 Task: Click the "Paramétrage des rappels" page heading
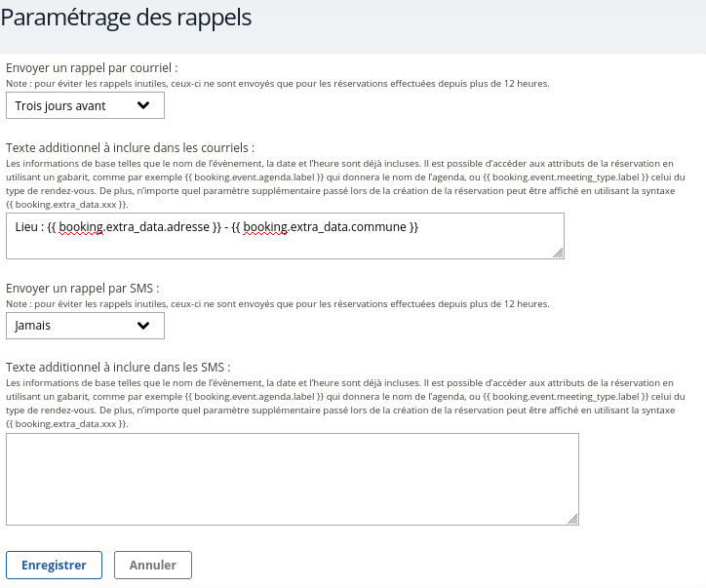click(128, 18)
